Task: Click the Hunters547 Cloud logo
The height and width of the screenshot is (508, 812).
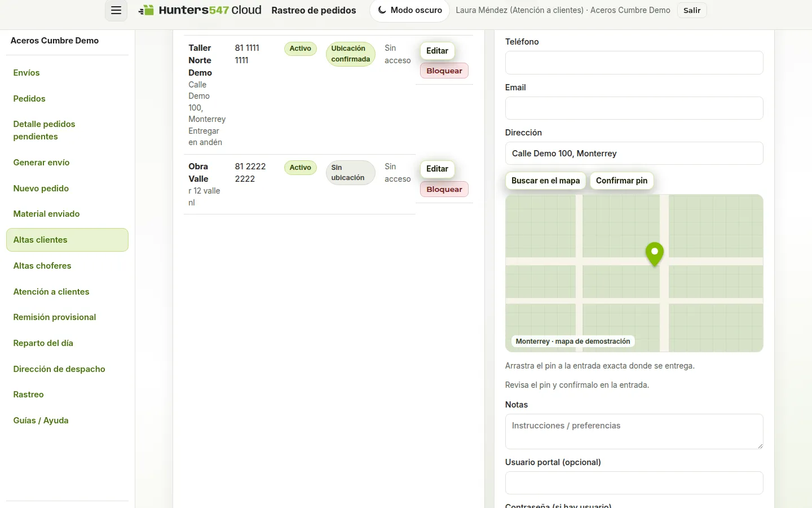Action: (x=200, y=10)
